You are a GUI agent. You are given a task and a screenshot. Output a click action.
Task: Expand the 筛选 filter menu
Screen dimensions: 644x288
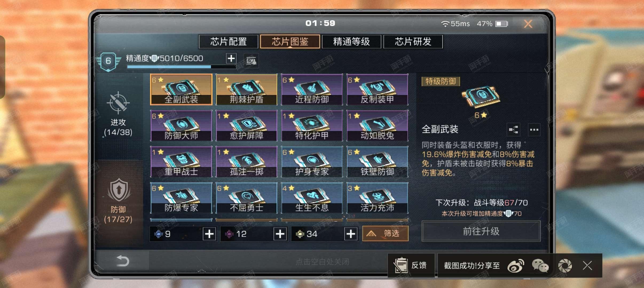[x=385, y=234]
